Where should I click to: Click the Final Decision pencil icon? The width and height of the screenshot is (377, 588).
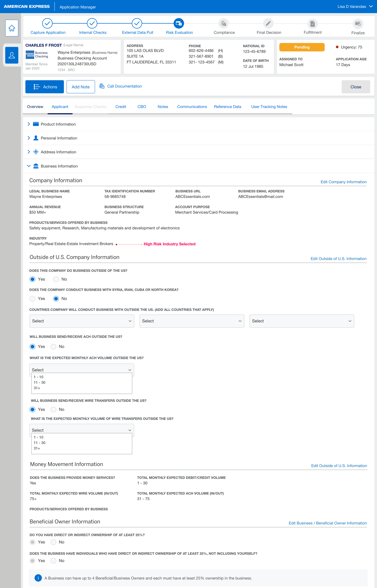[x=269, y=24]
